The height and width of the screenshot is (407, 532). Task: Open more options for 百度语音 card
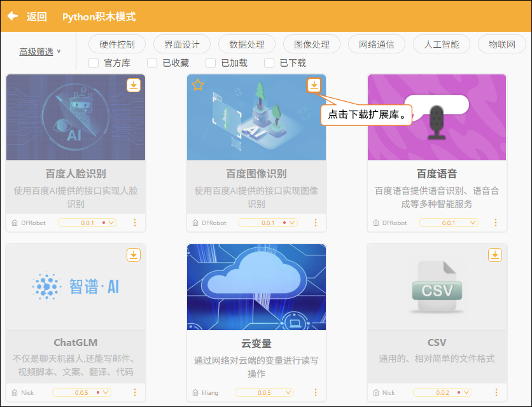click(496, 223)
